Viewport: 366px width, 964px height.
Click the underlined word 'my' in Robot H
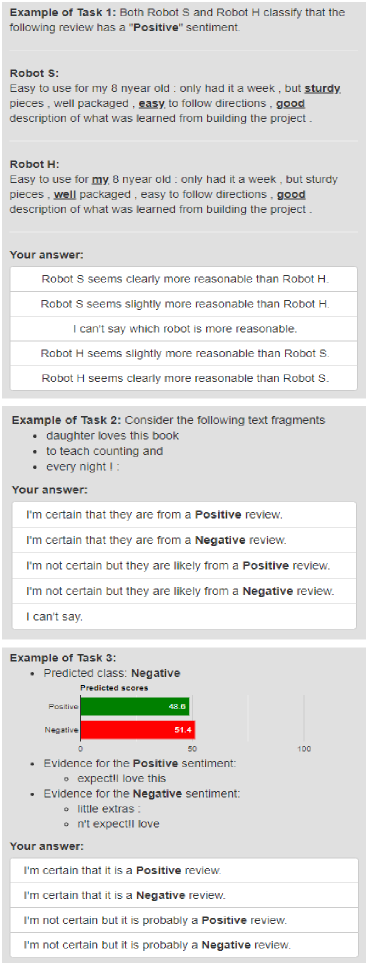pos(100,180)
